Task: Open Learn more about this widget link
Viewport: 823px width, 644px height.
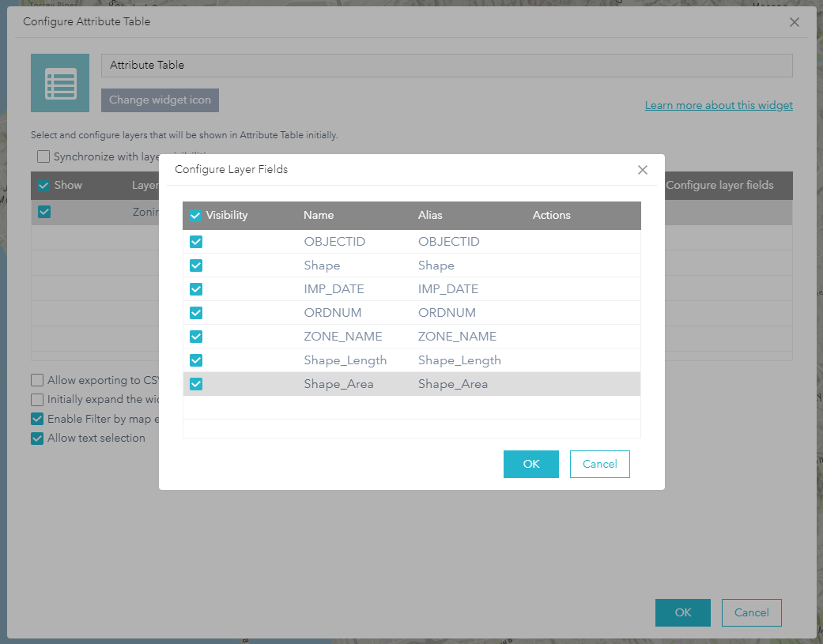Action: 719,105
